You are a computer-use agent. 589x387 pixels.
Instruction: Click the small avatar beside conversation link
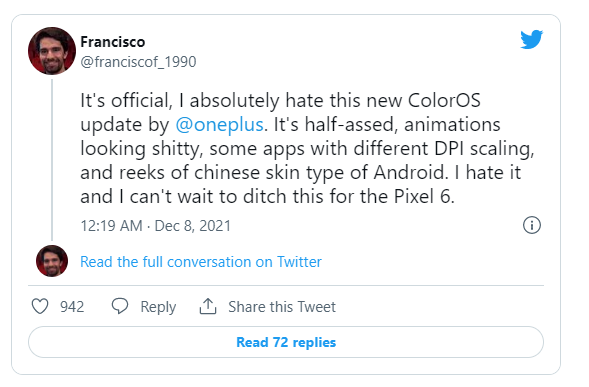point(52,261)
